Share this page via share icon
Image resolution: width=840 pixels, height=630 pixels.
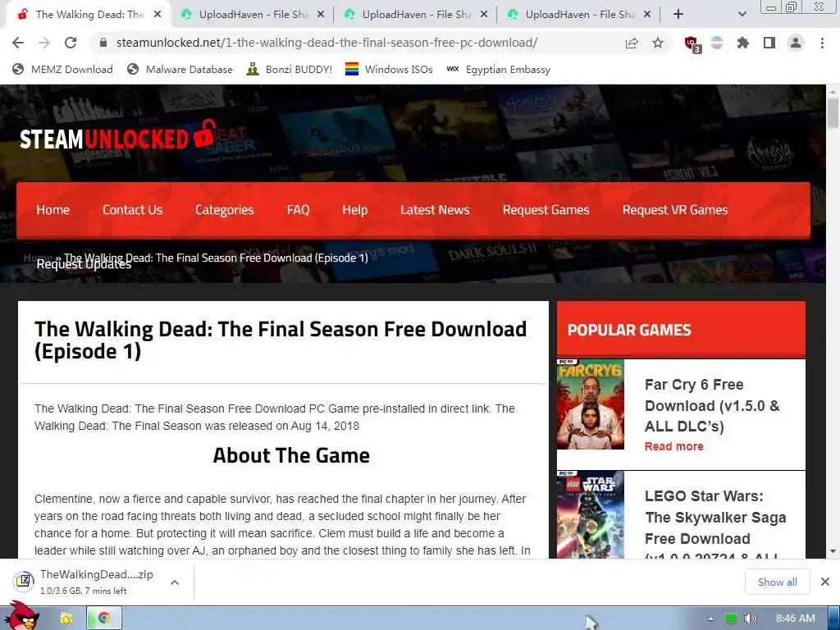632,43
